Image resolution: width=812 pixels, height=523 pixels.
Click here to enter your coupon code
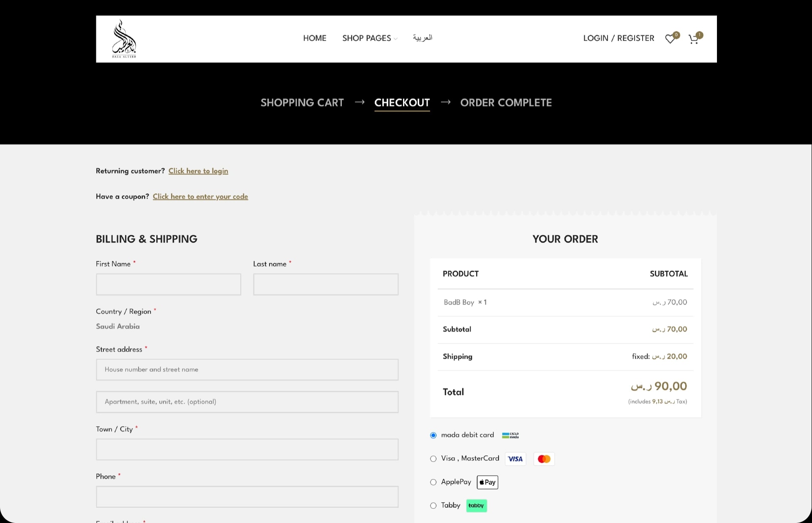[x=200, y=196]
